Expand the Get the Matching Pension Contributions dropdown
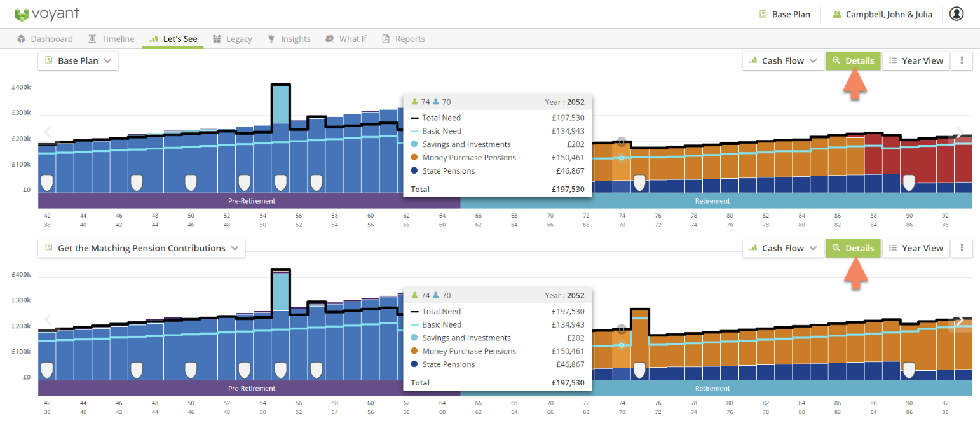This screenshot has width=980, height=430. tap(140, 248)
